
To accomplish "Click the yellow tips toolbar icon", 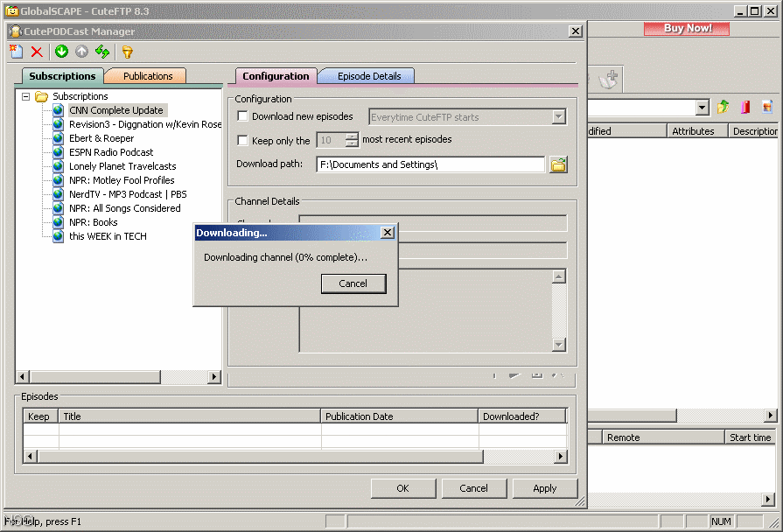I will click(x=128, y=52).
